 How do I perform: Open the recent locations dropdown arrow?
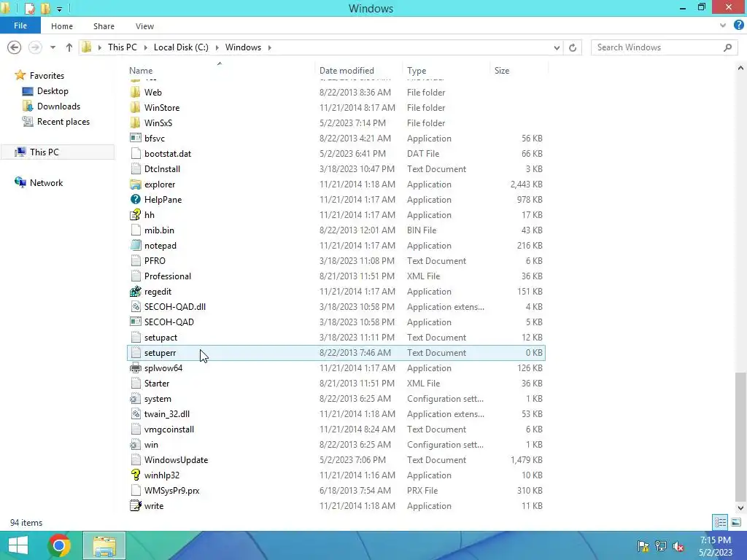(53, 47)
